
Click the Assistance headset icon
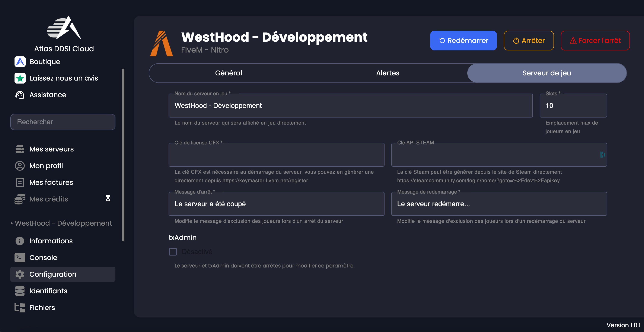[20, 95]
